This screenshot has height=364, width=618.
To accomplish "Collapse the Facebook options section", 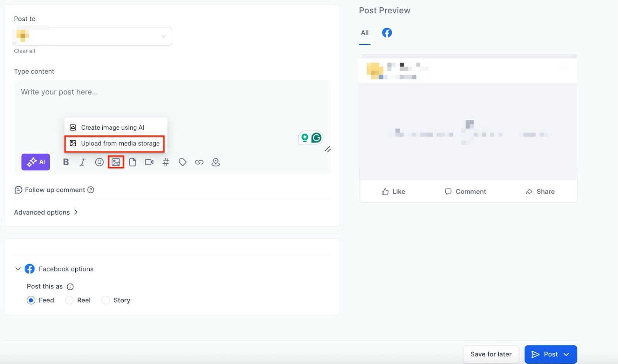I will (18, 269).
